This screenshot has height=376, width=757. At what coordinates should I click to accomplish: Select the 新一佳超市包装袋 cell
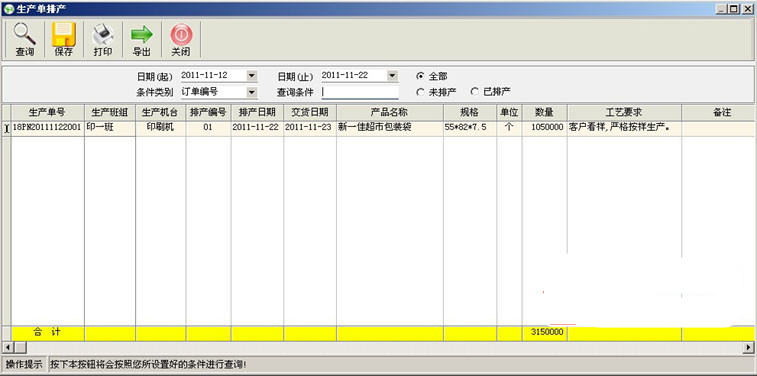[390, 128]
